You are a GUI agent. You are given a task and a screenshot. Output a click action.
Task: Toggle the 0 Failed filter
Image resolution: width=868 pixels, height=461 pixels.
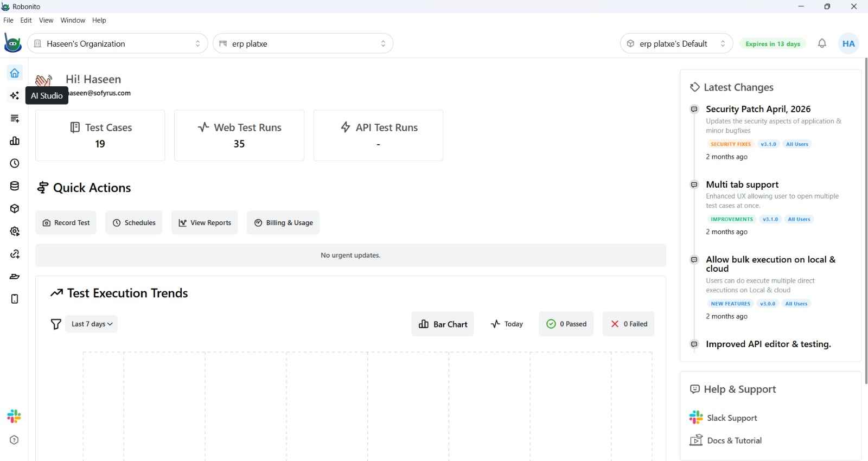pyautogui.click(x=629, y=324)
